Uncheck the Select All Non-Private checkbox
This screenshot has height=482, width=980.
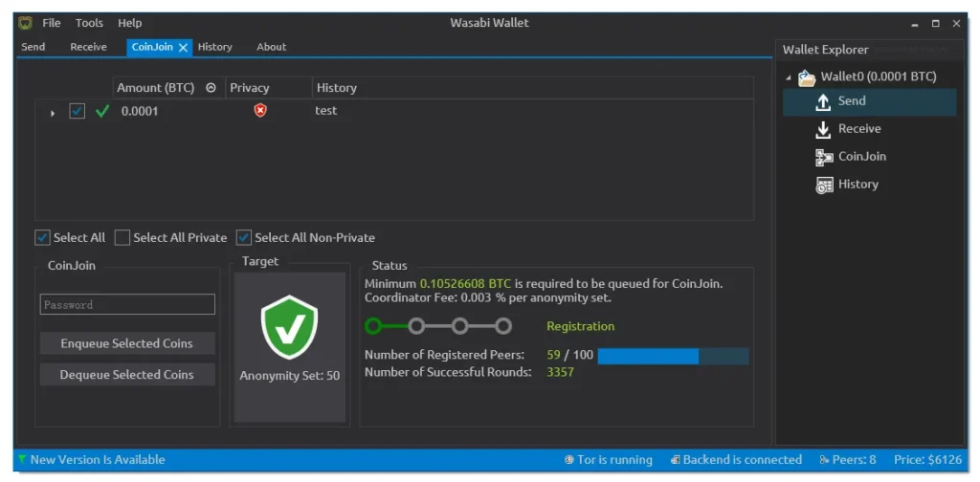coord(243,237)
